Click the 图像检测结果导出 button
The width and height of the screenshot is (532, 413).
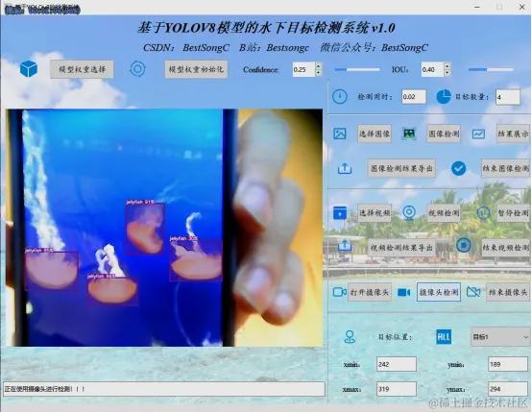click(401, 168)
